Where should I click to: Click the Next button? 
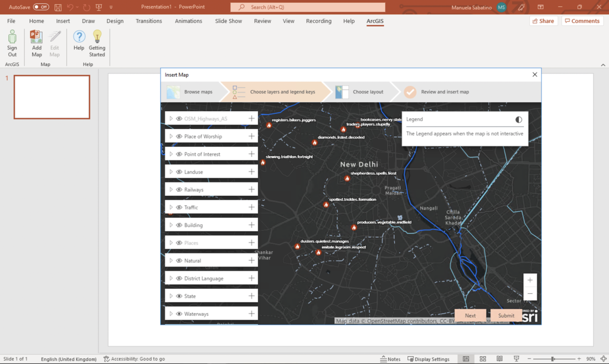point(471,315)
